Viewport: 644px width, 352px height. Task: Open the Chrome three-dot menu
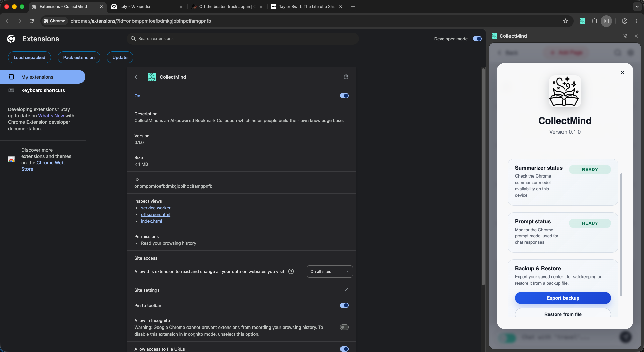click(x=637, y=21)
